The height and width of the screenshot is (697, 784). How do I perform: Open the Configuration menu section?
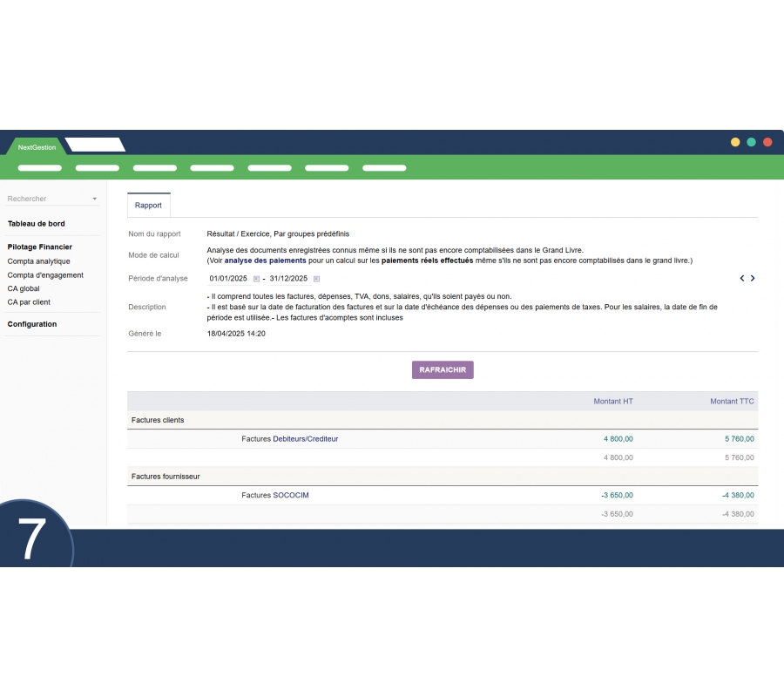tap(32, 324)
